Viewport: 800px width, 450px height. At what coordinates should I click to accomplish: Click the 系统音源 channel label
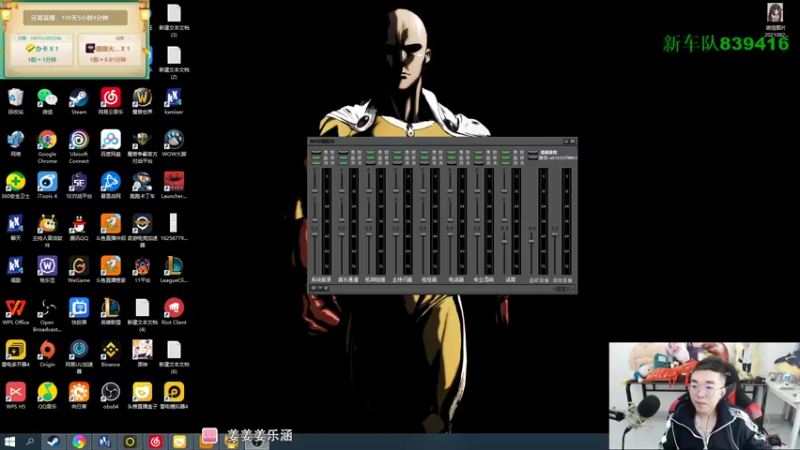(x=321, y=280)
